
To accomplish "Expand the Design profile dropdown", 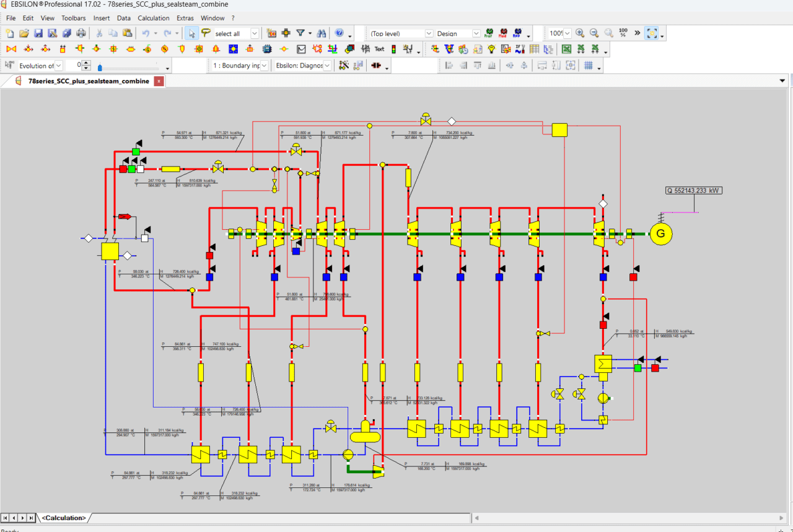I will [476, 33].
